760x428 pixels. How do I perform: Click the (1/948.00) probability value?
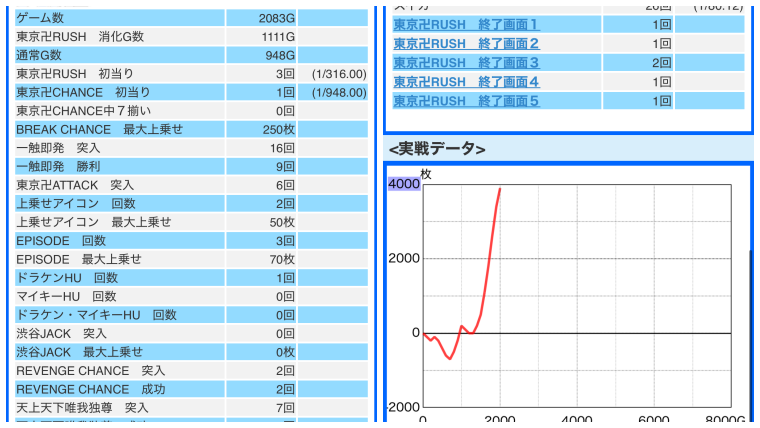(338, 92)
